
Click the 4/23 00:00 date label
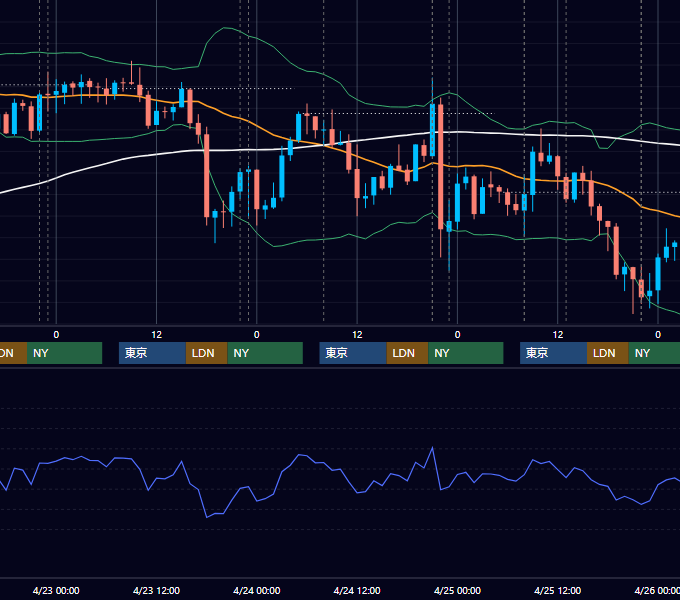pos(56,590)
